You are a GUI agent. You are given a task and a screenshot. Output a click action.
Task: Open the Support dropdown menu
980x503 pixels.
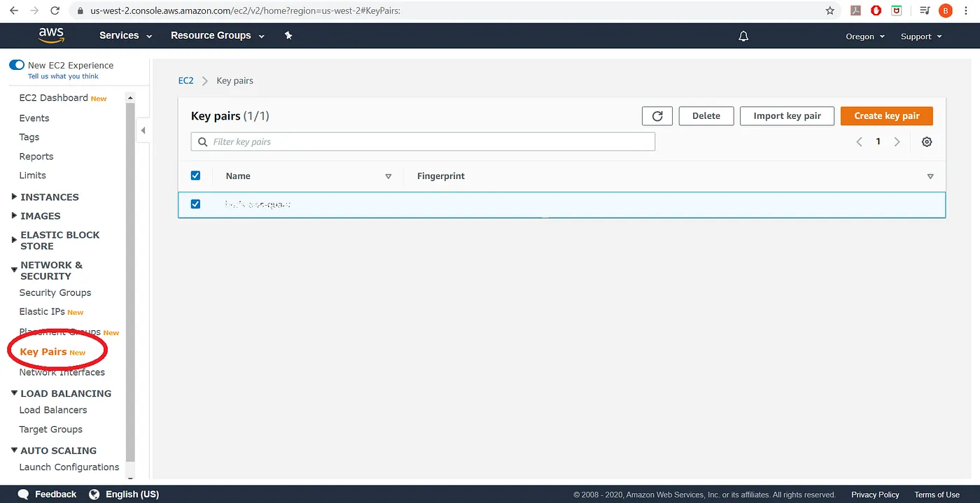[x=921, y=36]
